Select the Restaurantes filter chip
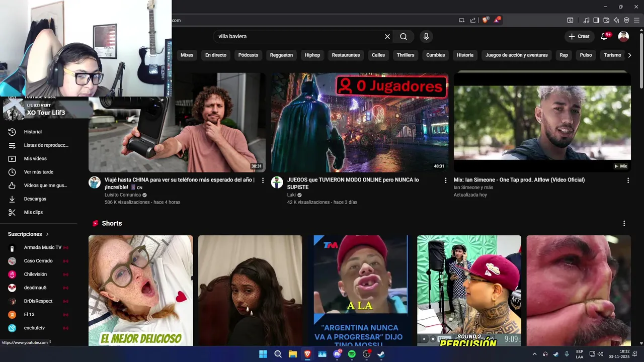644x362 pixels. 346,55
